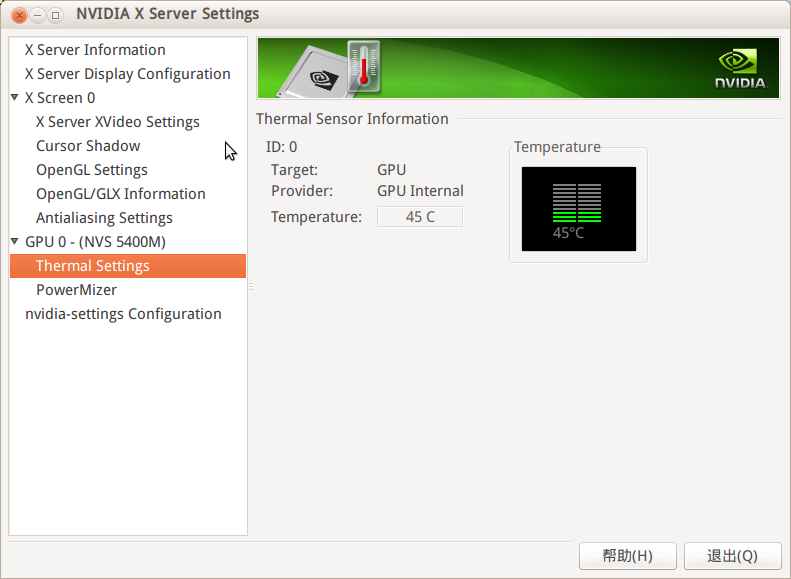Close the NVIDIA X Server Settings window
Image resolution: width=791 pixels, height=579 pixels.
click(19, 15)
